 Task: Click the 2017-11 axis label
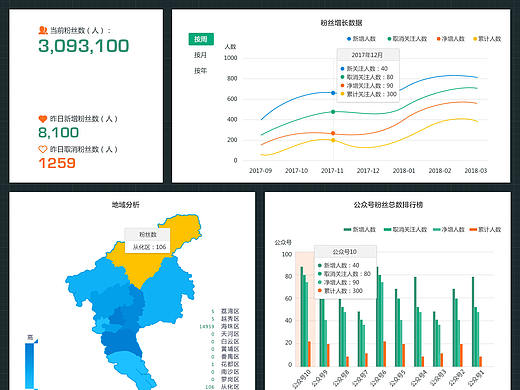pos(332,171)
